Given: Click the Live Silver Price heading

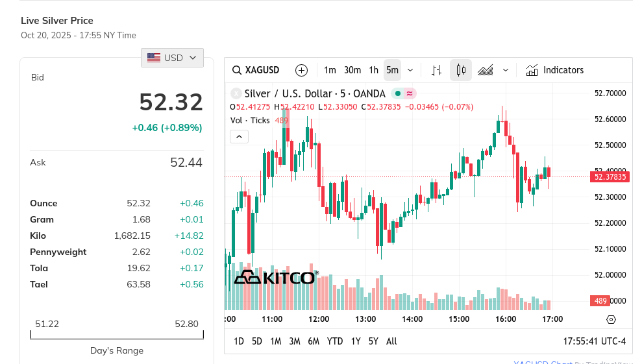Looking at the screenshot, I should [57, 21].
